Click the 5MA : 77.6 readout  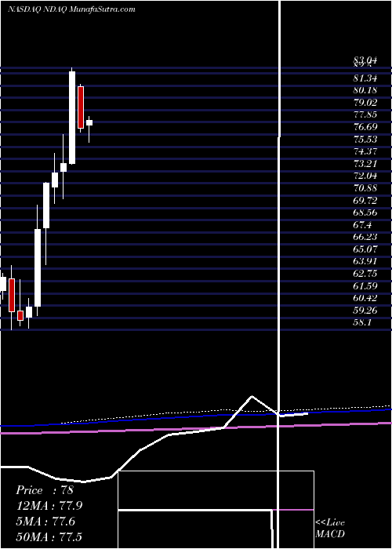pyautogui.click(x=45, y=522)
